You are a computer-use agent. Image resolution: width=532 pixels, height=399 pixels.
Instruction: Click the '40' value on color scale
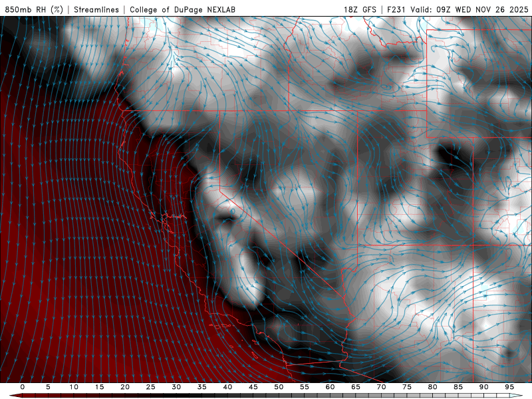(227, 387)
